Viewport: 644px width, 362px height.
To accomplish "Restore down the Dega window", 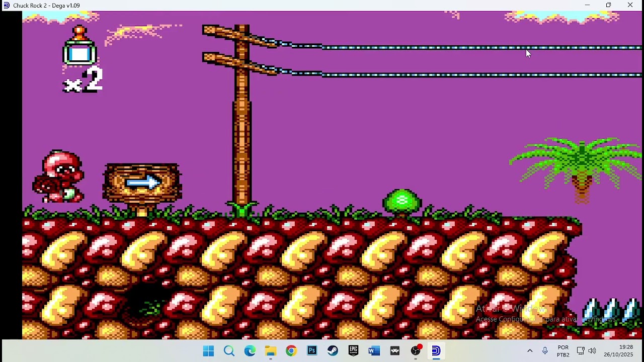I will (x=609, y=5).
